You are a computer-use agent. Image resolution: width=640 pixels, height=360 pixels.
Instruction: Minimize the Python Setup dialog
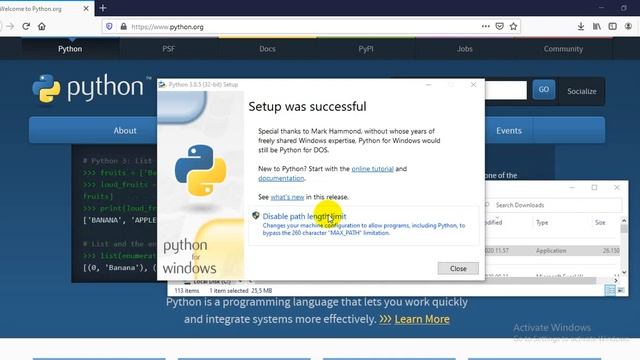point(429,84)
